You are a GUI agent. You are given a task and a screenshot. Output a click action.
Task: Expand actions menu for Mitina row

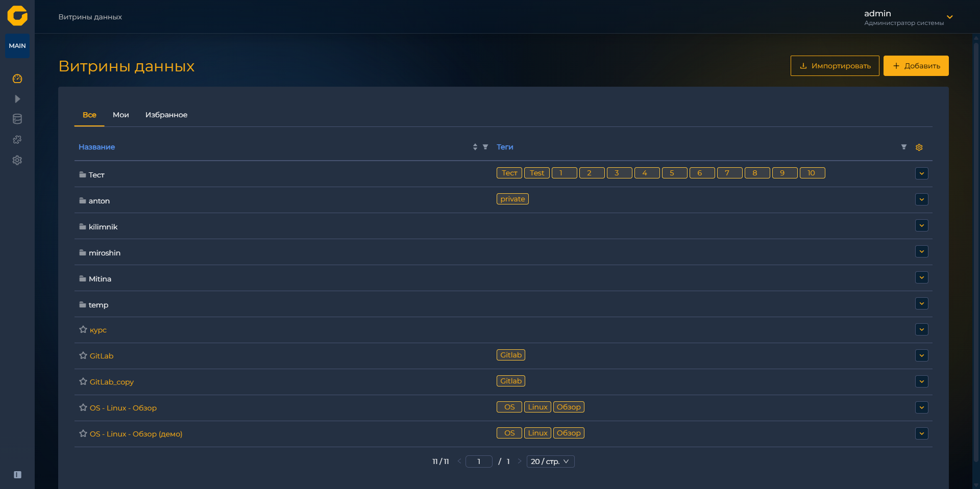pos(922,277)
